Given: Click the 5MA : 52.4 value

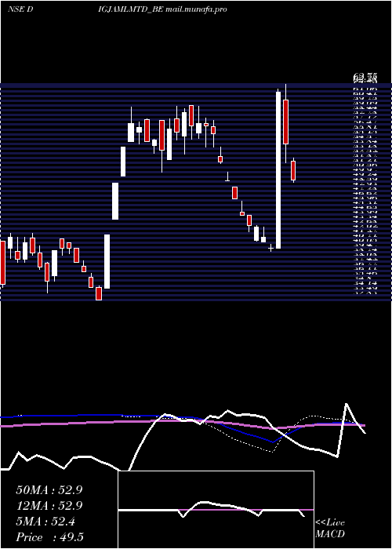Looking at the screenshot, I should [45, 522].
